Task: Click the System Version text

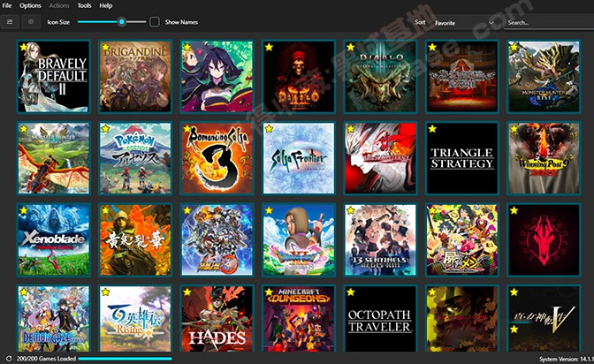Action: [567, 359]
